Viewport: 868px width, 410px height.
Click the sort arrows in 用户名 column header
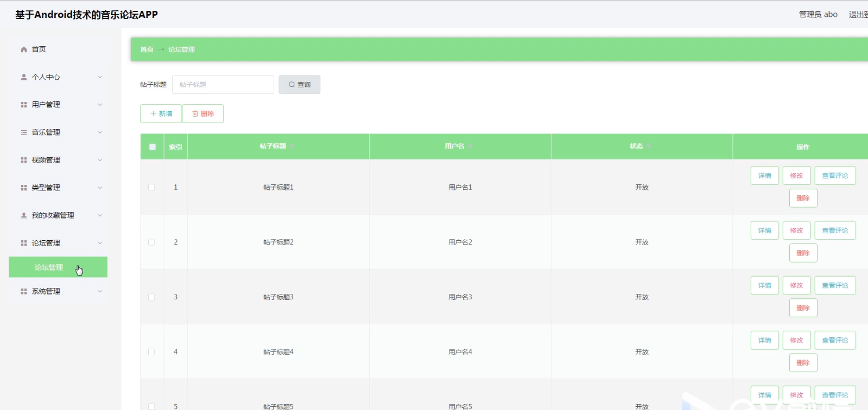coord(470,146)
